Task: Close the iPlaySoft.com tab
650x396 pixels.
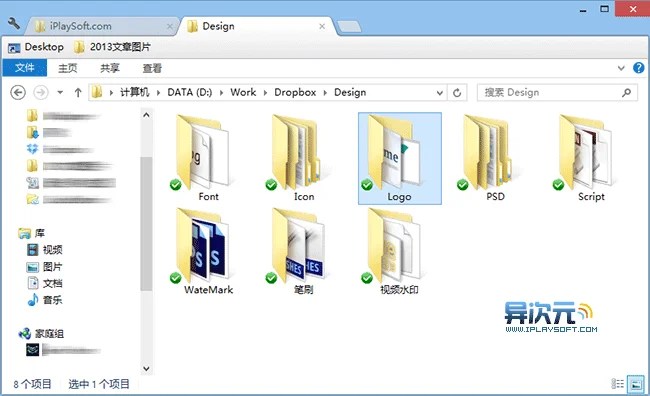Action: (x=170, y=26)
